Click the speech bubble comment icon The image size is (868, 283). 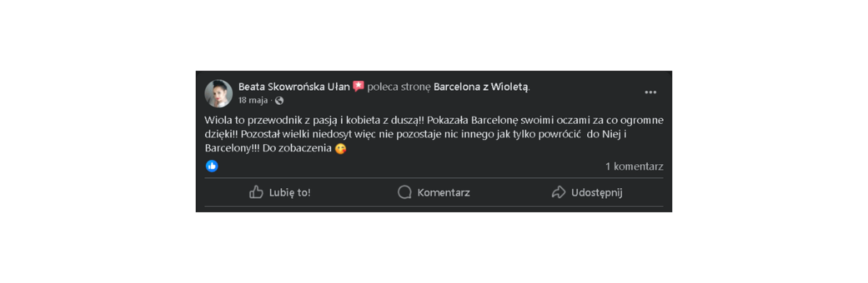[x=404, y=192]
